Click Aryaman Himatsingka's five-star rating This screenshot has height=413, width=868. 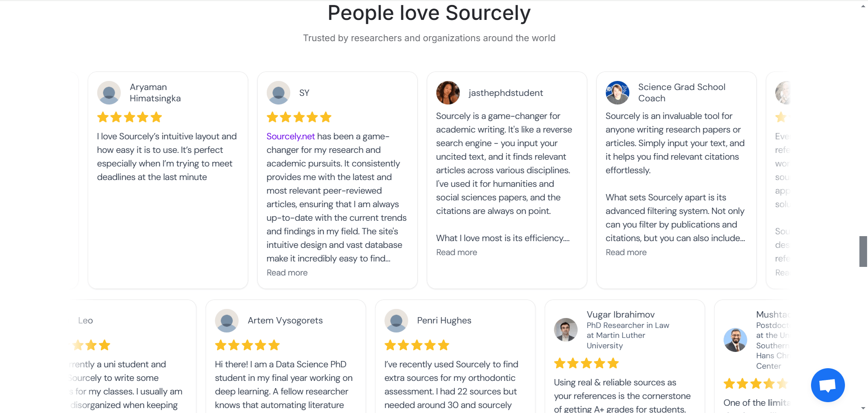coord(130,118)
